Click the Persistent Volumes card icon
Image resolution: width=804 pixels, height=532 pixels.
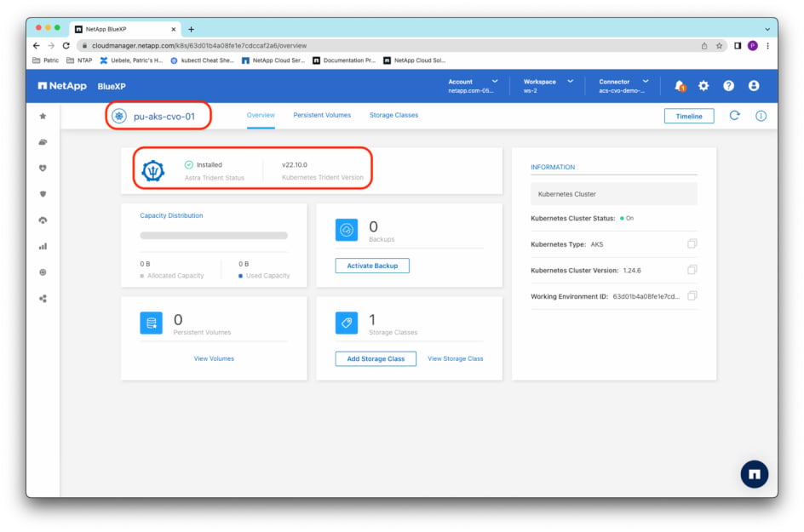[x=152, y=323]
